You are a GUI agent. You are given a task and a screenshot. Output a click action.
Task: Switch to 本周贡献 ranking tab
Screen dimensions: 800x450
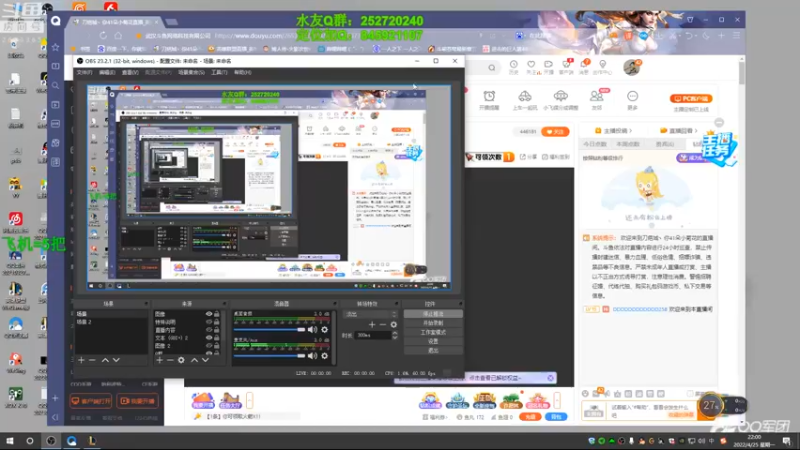tap(628, 144)
